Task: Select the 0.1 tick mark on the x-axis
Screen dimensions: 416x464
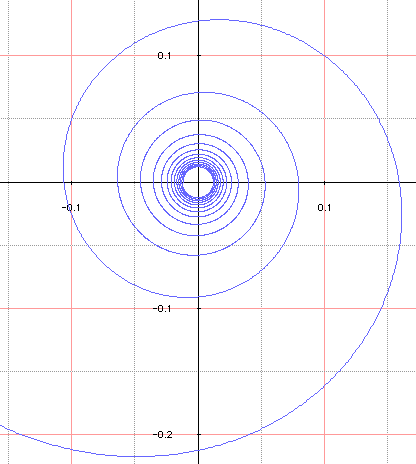Action: coord(325,182)
